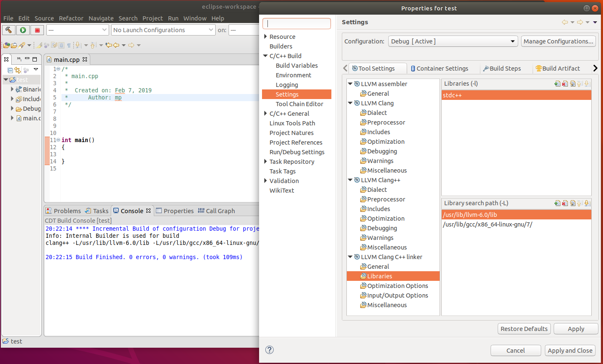Click the Apply and Close button
The width and height of the screenshot is (603, 364).
click(x=570, y=351)
